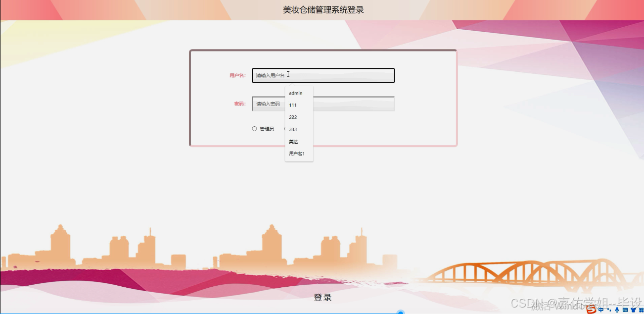
Task: Pick "222" from the autocomplete dropdown
Action: pos(292,117)
